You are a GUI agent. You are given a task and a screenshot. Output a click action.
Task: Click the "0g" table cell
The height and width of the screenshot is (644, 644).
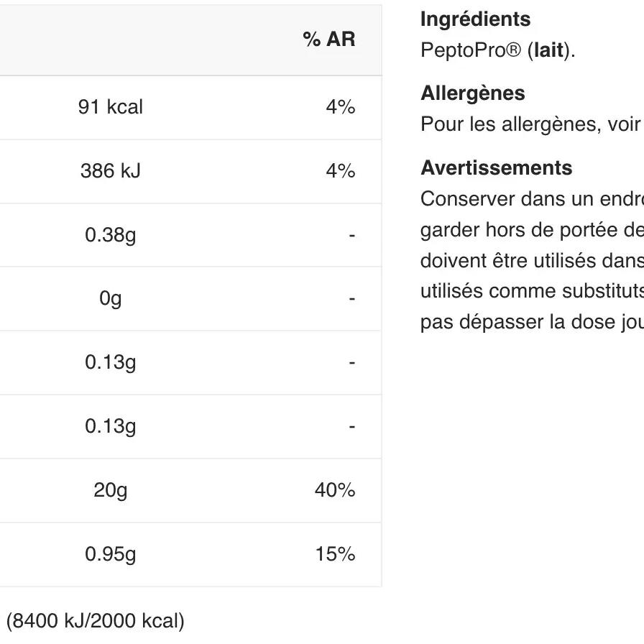(x=111, y=298)
